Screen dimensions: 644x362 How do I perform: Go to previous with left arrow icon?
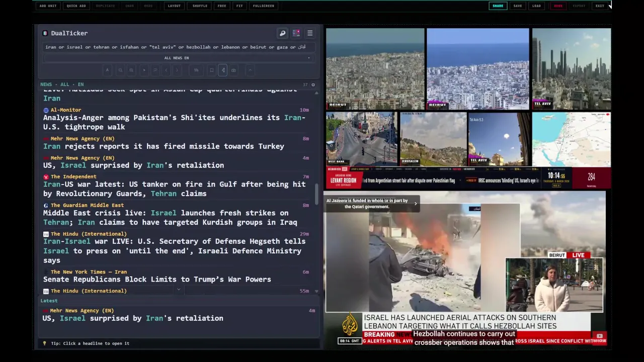point(167,70)
